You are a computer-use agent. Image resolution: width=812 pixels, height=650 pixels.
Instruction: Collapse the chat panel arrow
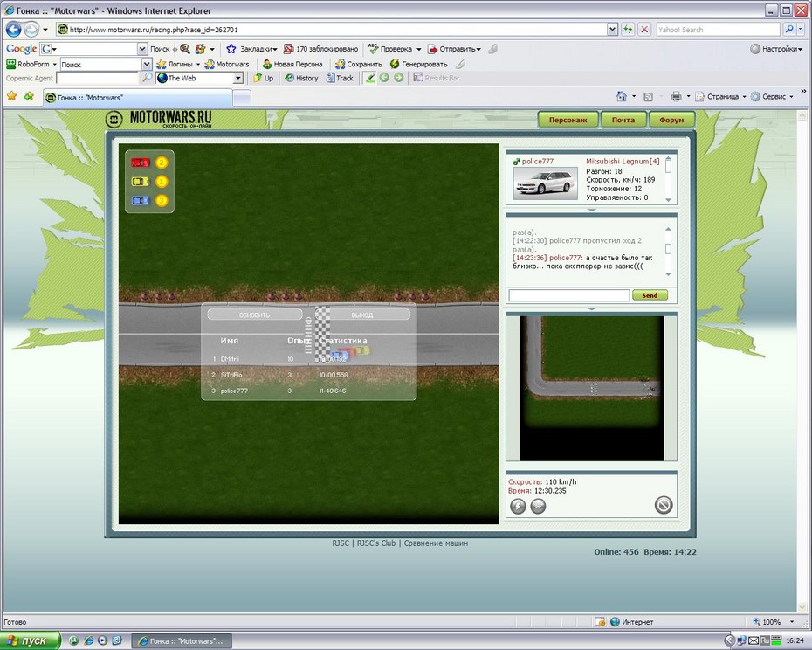(x=591, y=309)
